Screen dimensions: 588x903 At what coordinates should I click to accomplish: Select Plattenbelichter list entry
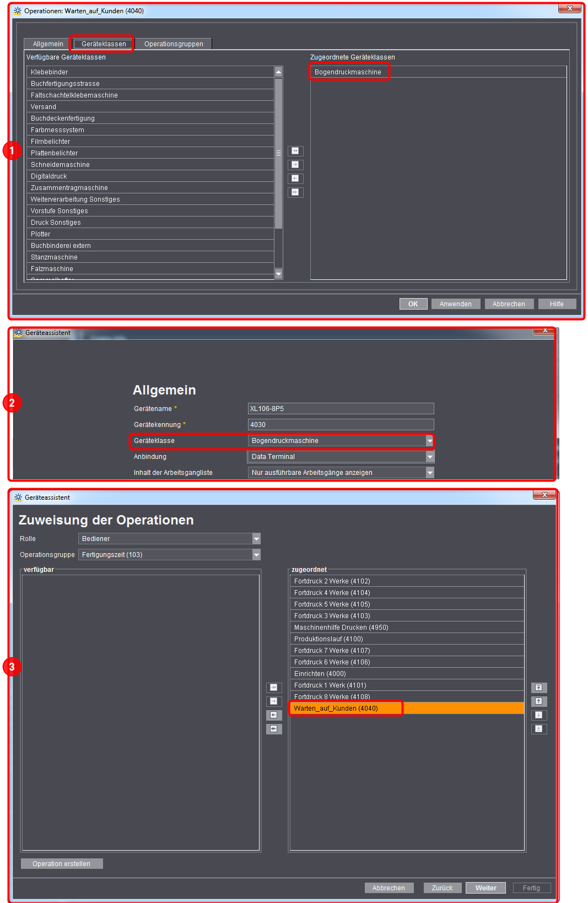coord(150,153)
